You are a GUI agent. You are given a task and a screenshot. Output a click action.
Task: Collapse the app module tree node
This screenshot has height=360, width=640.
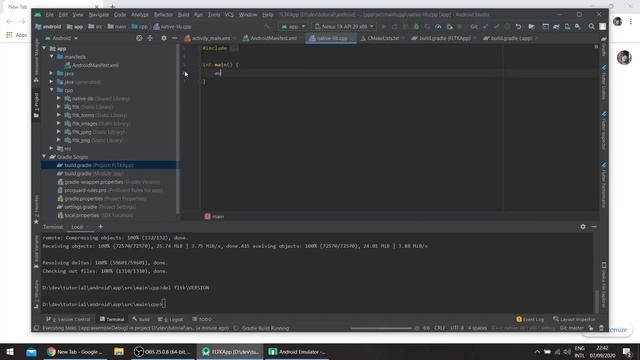click(44, 49)
